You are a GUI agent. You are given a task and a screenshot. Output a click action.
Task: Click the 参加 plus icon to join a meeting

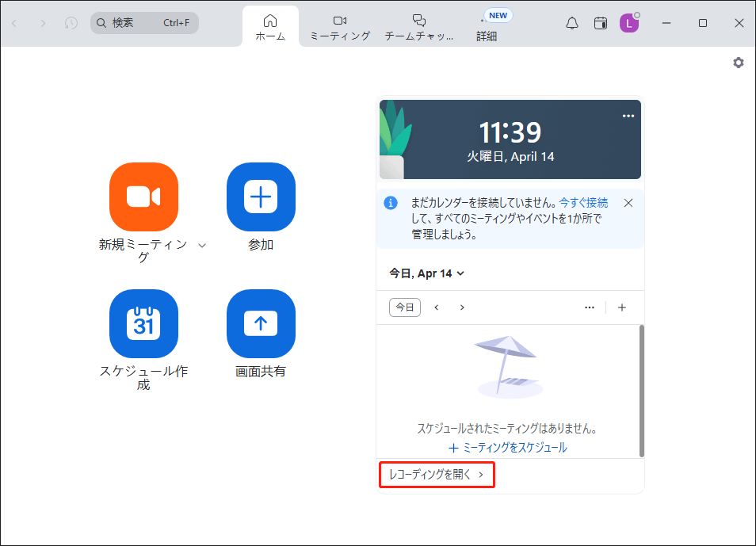pos(261,197)
